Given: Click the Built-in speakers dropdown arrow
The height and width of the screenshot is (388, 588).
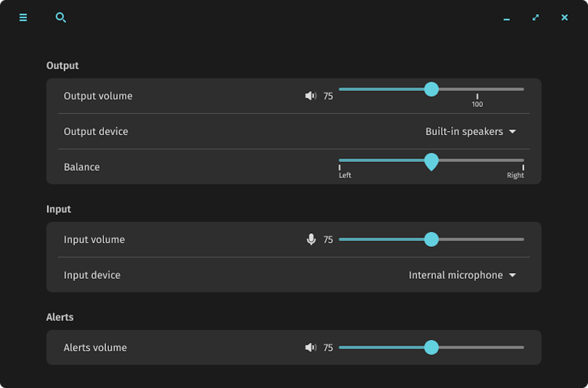Looking at the screenshot, I should [x=513, y=131].
